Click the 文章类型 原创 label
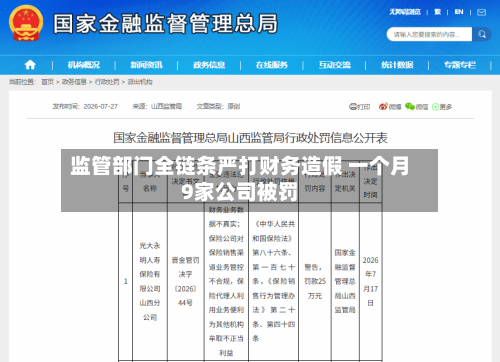 (218, 107)
